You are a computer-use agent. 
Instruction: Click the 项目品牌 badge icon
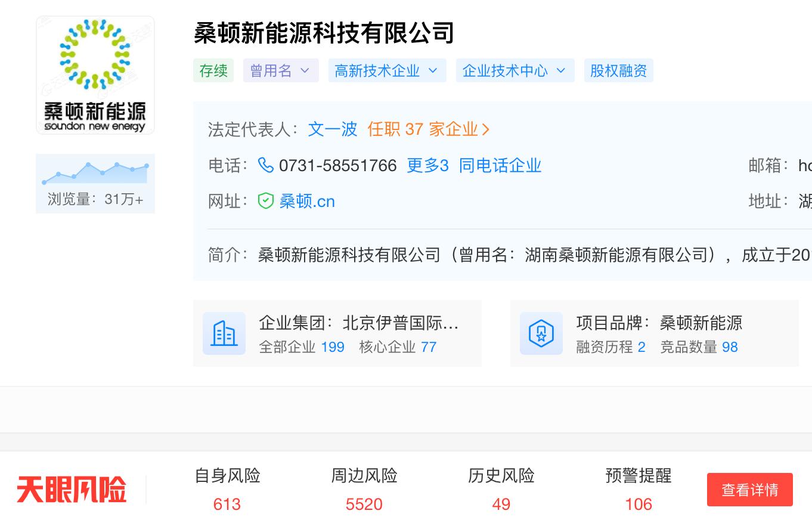point(541,333)
